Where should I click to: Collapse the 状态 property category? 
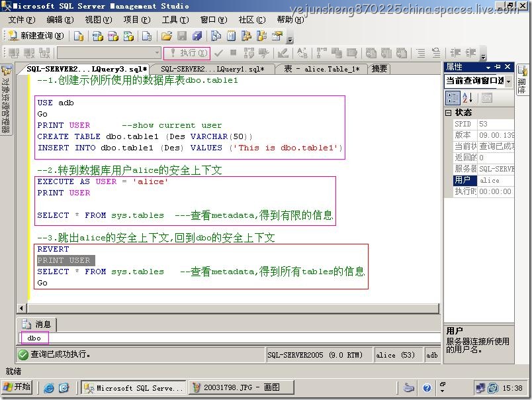pos(449,113)
